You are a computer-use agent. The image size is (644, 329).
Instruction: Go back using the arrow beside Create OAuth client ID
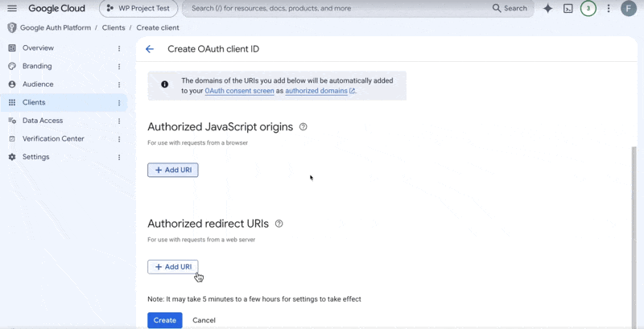(150, 49)
